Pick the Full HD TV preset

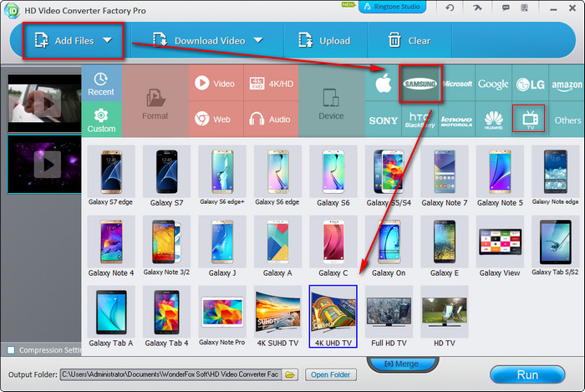(x=389, y=316)
